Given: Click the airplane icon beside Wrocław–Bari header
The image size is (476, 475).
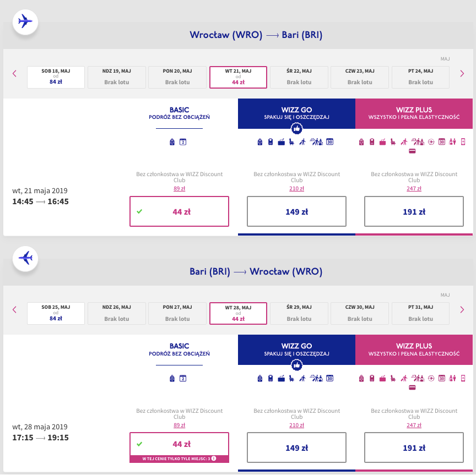Looking at the screenshot, I should (x=25, y=22).
